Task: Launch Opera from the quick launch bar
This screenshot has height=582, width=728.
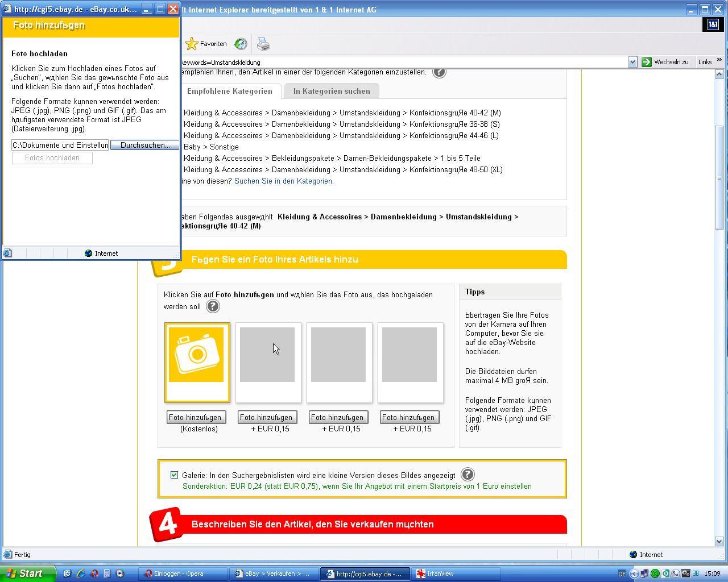Action: click(94, 573)
